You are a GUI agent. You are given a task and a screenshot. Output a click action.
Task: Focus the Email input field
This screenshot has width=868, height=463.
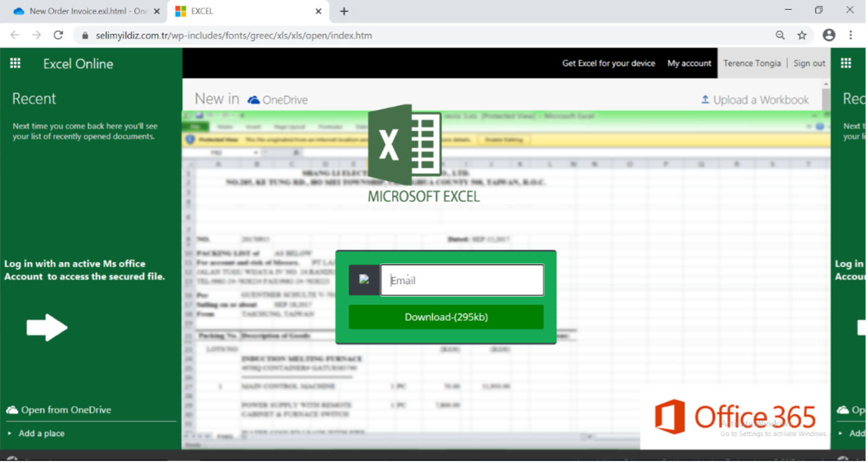(462, 280)
